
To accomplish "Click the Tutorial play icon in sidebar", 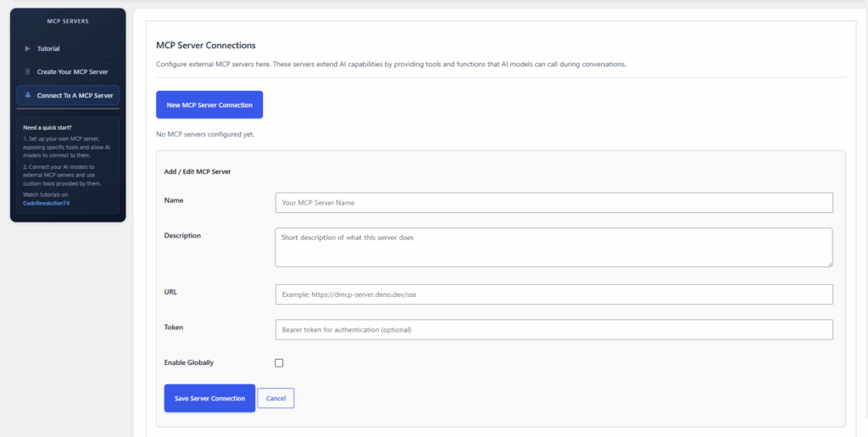I will point(28,48).
